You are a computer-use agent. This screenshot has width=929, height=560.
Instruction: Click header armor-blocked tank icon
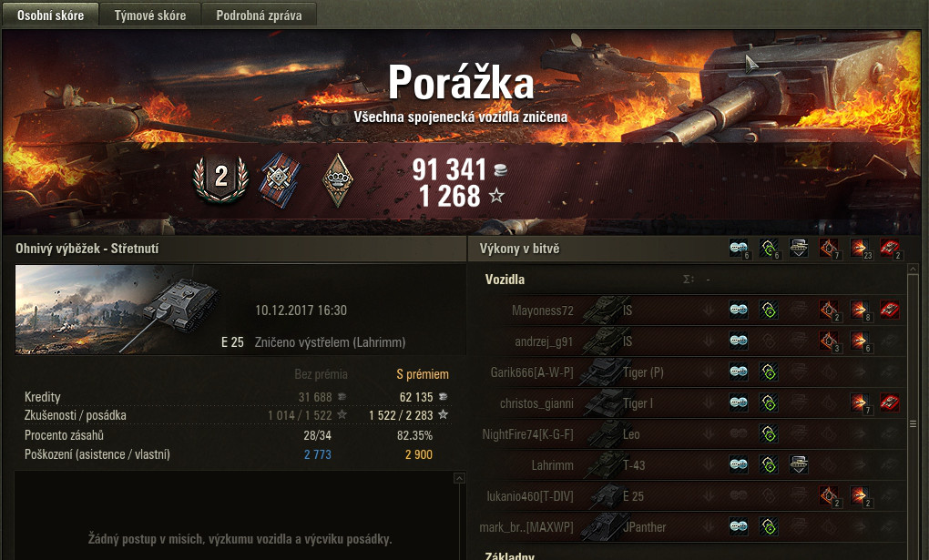coord(799,248)
